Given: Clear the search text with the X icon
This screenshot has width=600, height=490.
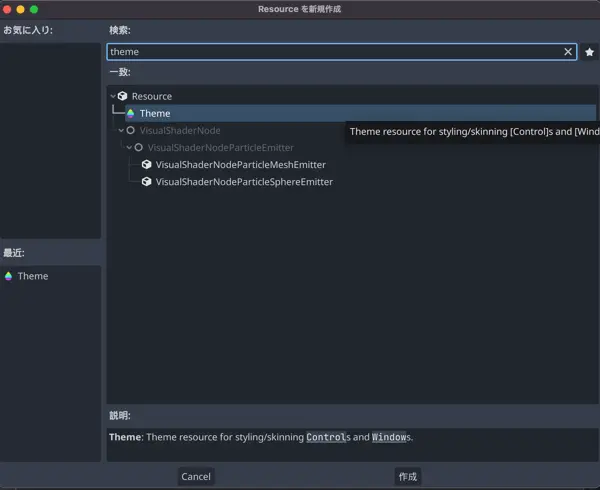Looking at the screenshot, I should click(568, 52).
